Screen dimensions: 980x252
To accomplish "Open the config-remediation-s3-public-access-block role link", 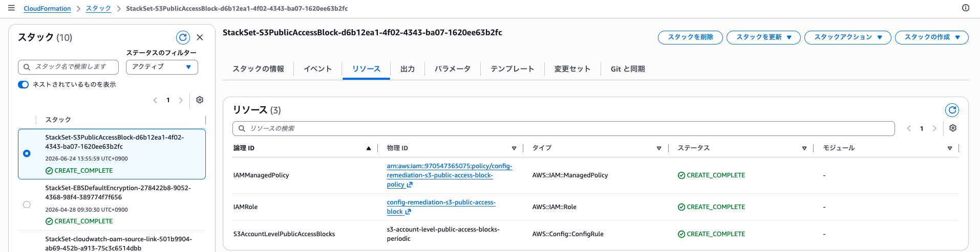I will [441, 207].
